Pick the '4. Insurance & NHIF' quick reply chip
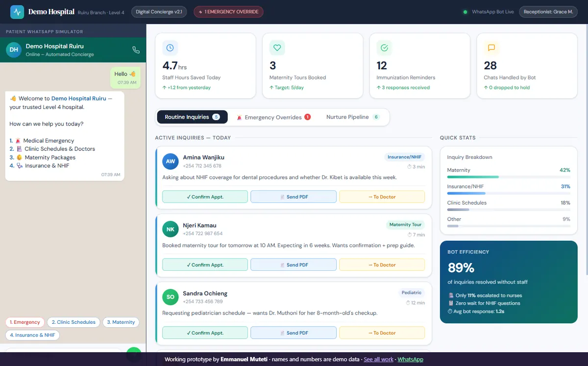The height and width of the screenshot is (366, 588). [x=32, y=335]
